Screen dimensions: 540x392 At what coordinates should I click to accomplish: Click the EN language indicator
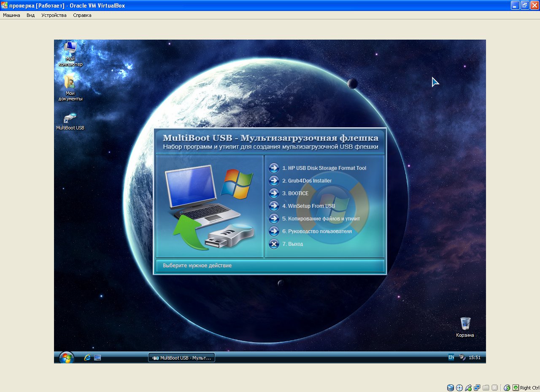pyautogui.click(x=451, y=357)
